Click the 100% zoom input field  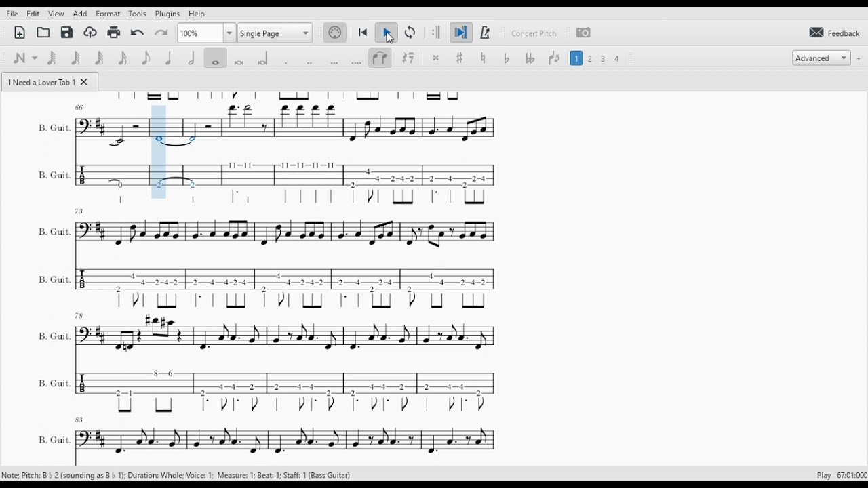(x=201, y=33)
